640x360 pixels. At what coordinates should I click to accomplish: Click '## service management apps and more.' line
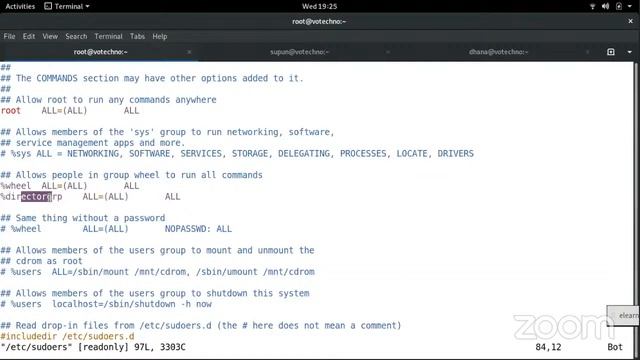(93, 143)
